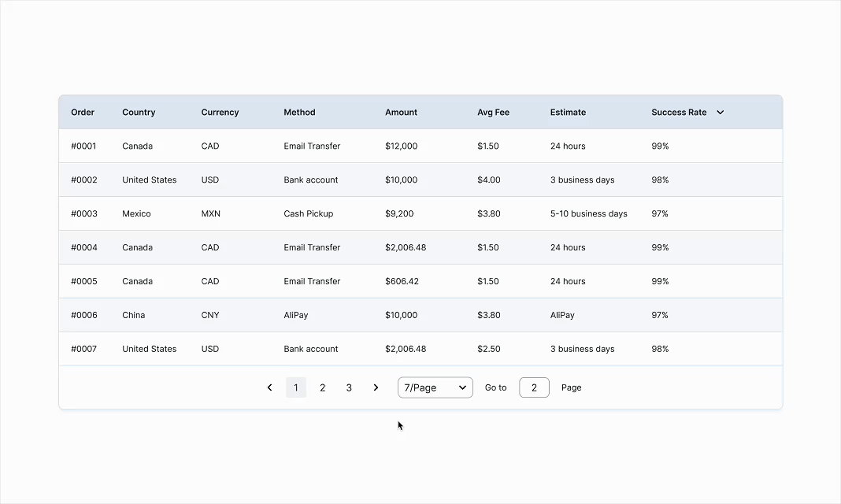This screenshot has height=504, width=841.
Task: Click the Method column header
Action: [299, 112]
